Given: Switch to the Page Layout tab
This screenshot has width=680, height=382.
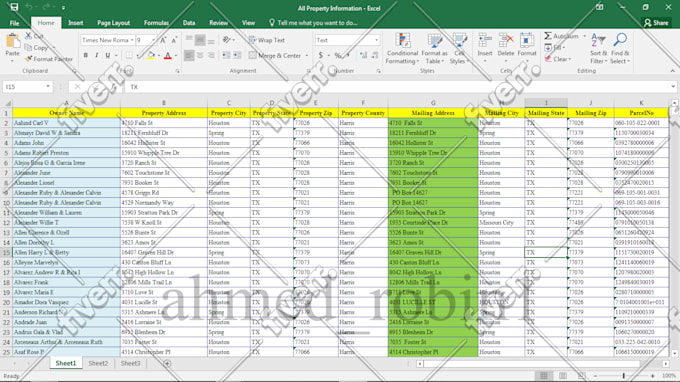Looking at the screenshot, I should 114,23.
